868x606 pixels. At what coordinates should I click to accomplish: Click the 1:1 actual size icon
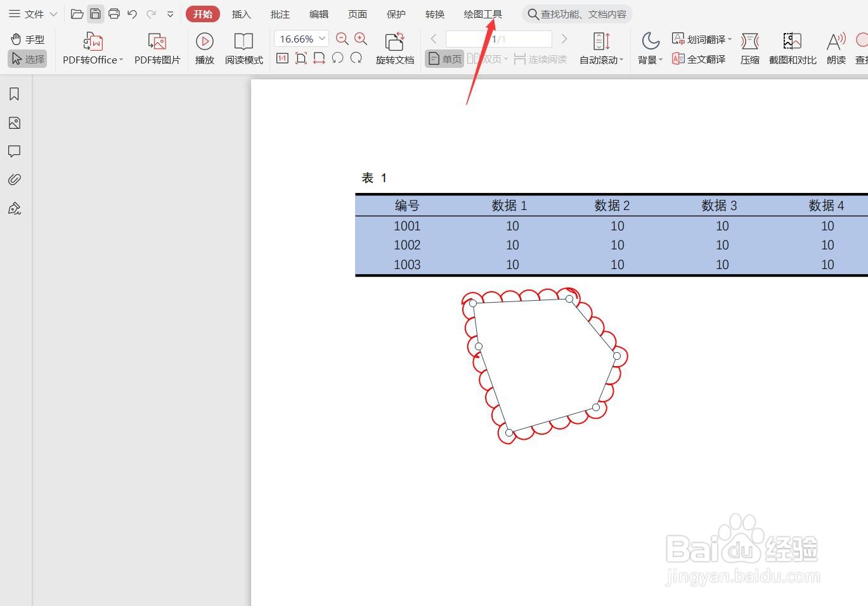pyautogui.click(x=282, y=58)
